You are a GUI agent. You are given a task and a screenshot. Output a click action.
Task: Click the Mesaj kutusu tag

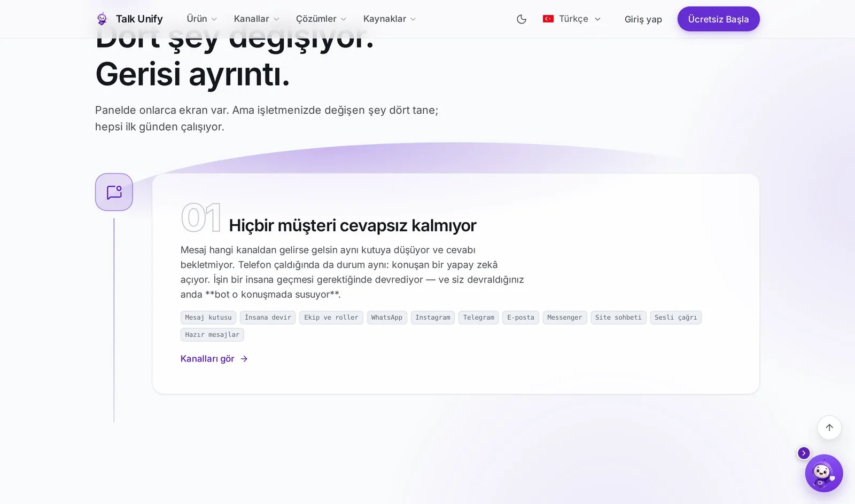(208, 318)
